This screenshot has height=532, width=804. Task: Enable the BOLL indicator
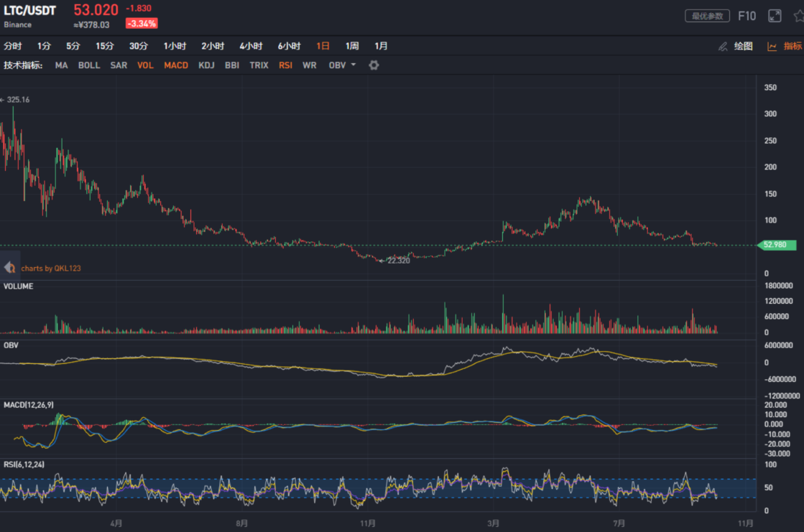[x=89, y=65]
